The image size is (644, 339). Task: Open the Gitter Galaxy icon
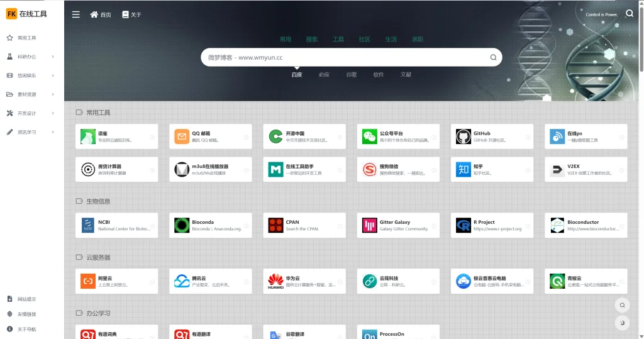(370, 225)
